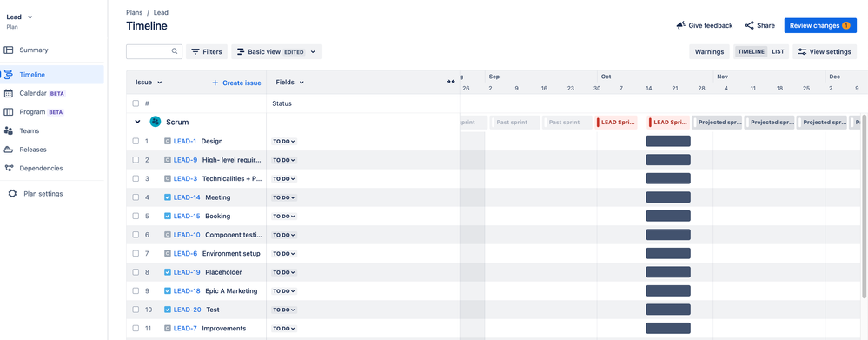Image resolution: width=868 pixels, height=340 pixels.
Task: Toggle the select-all checkbox in the header row
Action: (x=136, y=103)
